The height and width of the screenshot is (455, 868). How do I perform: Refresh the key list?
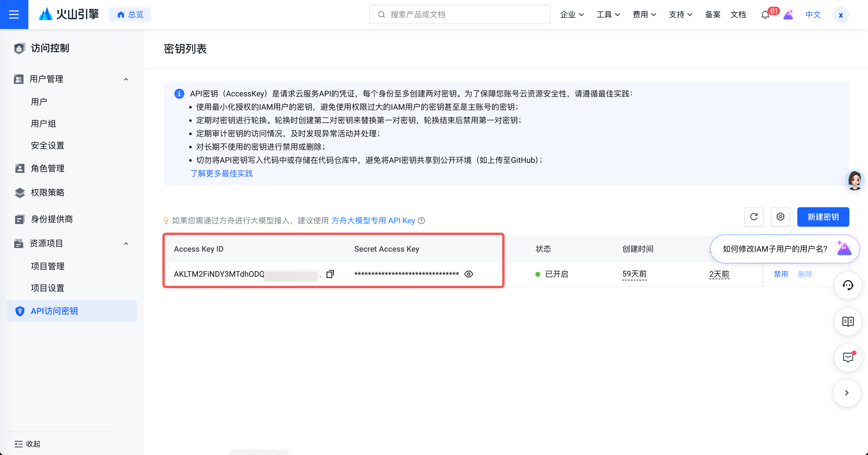(754, 217)
